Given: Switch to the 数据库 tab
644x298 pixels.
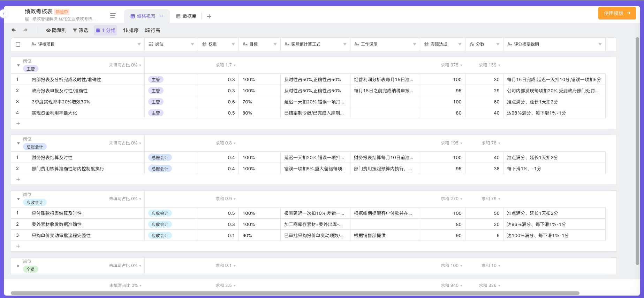Looking at the screenshot, I should pos(186,16).
